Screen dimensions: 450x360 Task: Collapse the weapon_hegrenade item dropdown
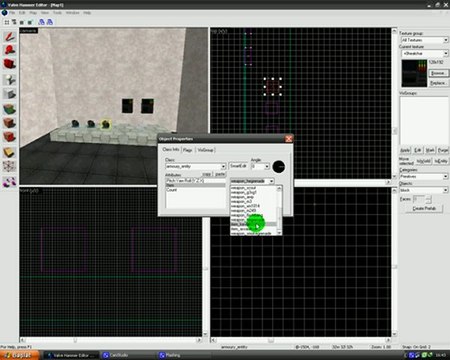coord(272,181)
